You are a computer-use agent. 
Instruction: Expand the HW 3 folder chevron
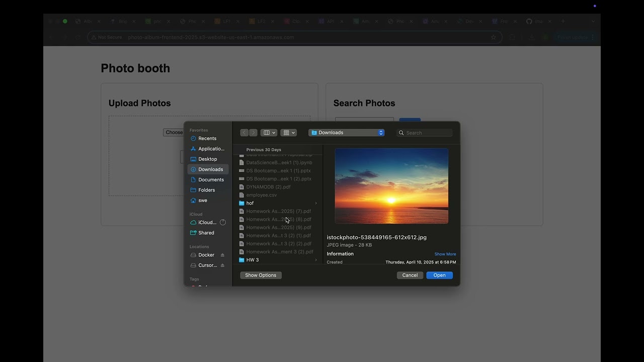[x=316, y=260]
